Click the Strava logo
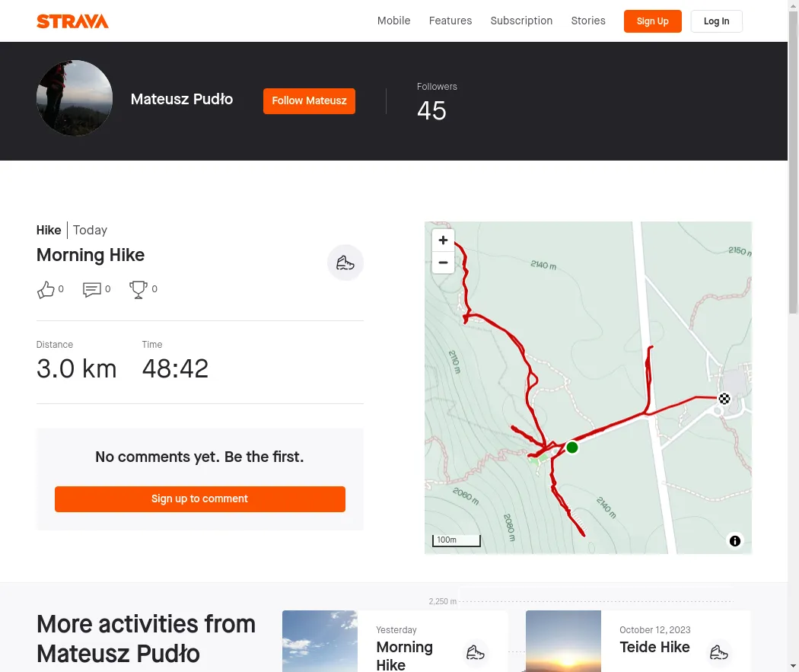 72,21
